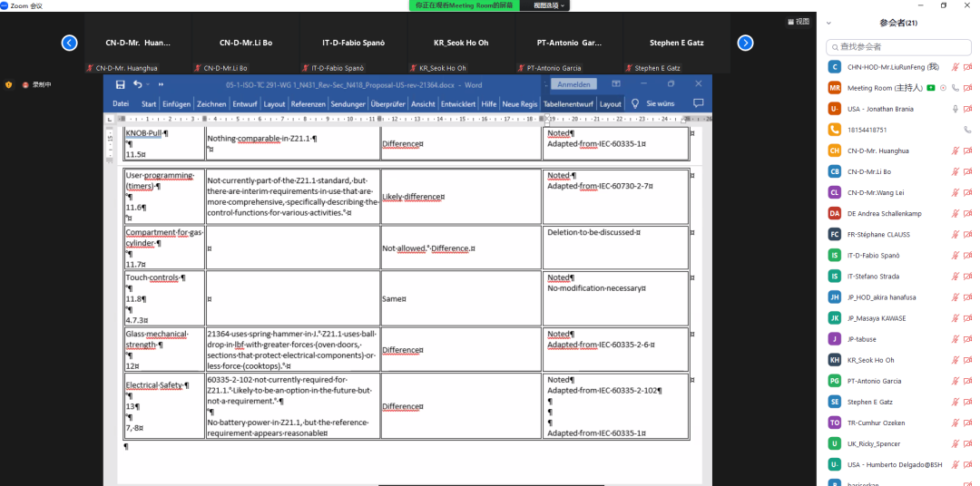Open the Sendungen ribbon tab
The image size is (980, 486).
[x=348, y=104]
